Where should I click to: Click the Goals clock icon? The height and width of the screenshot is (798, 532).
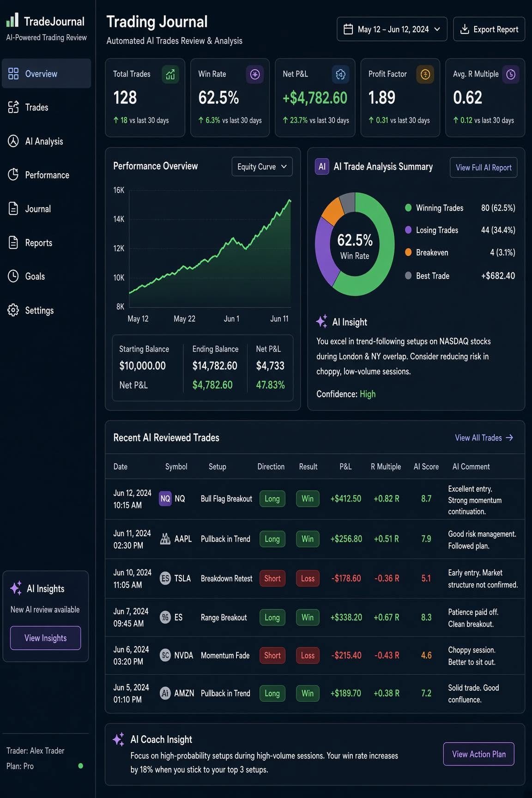(x=13, y=276)
